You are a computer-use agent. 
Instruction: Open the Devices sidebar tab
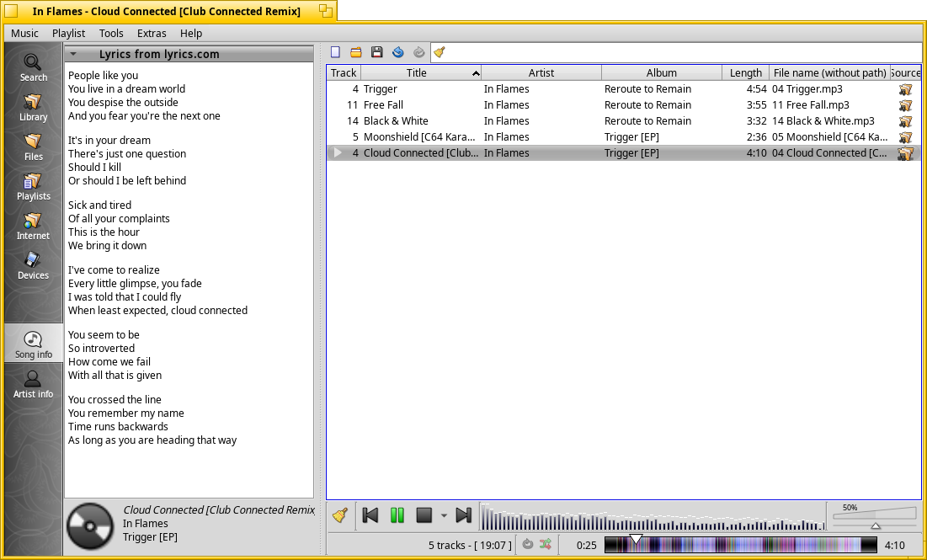click(33, 265)
